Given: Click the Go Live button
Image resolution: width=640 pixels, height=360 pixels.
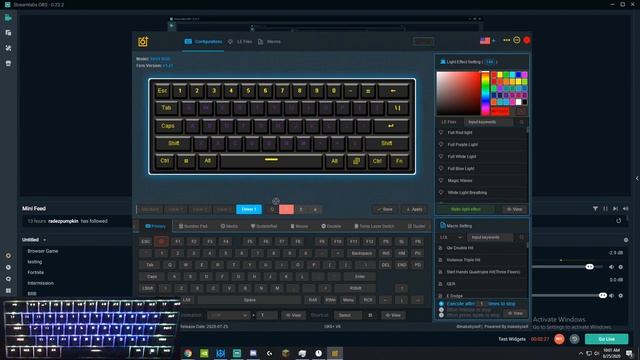Looking at the screenshot, I should click(x=607, y=339).
